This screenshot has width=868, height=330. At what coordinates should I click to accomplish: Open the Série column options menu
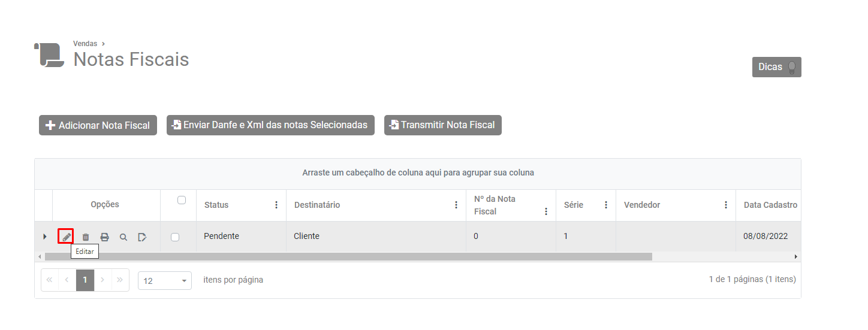(606, 205)
